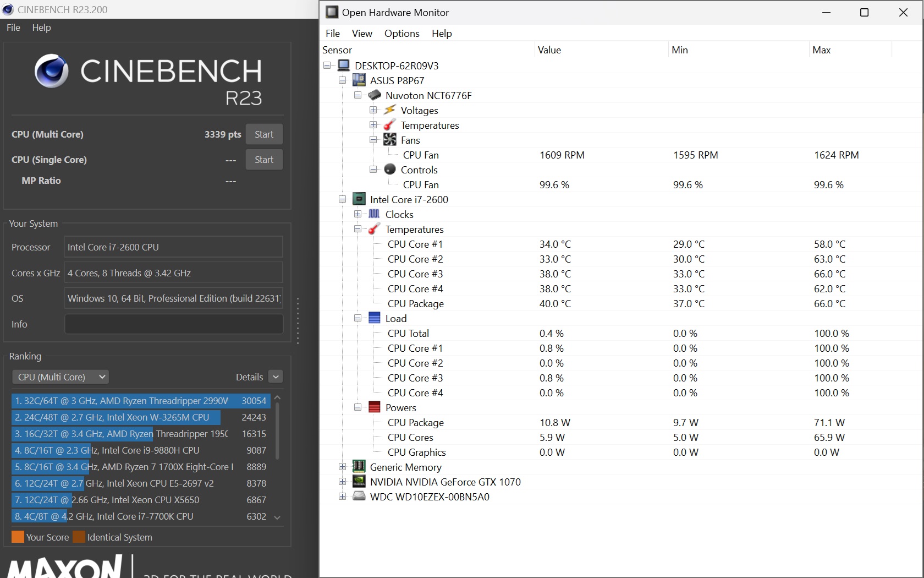
Task: Start the CPU (Multi Core) benchmark
Action: click(x=264, y=134)
